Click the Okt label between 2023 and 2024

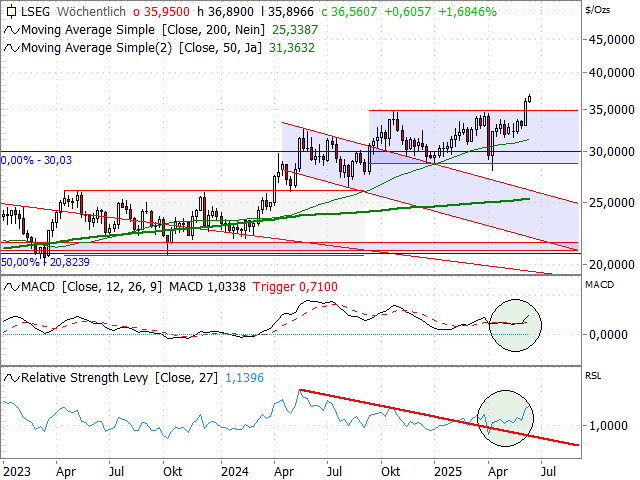(x=173, y=472)
